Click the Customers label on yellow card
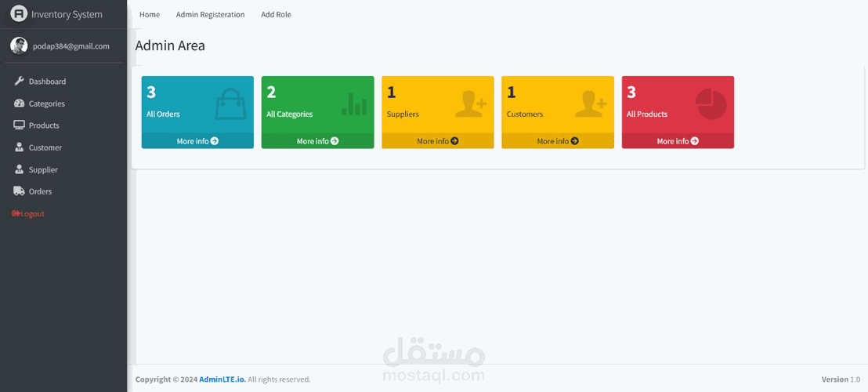868x392 pixels. (x=525, y=114)
